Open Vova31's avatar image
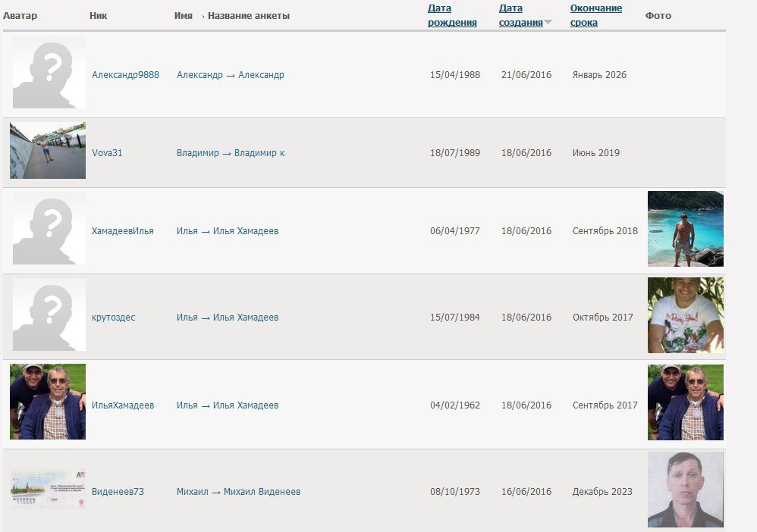Screen dimensions: 757x532 click(48, 151)
